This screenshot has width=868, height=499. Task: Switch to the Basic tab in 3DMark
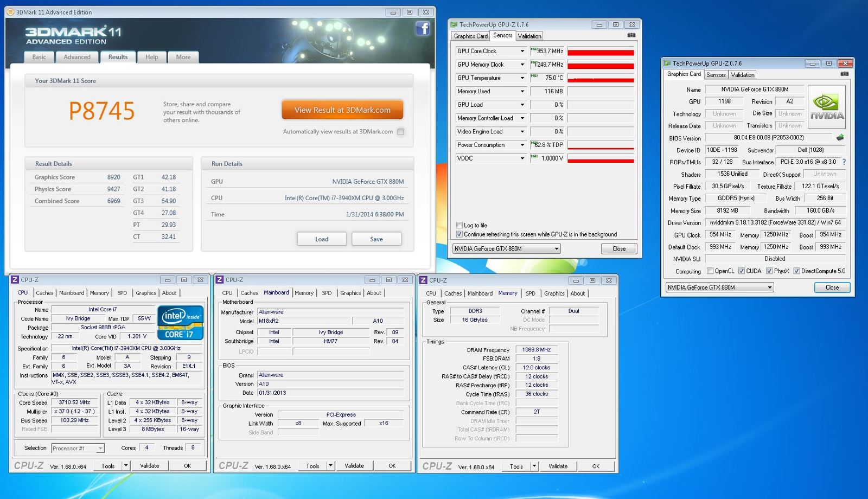tap(39, 57)
